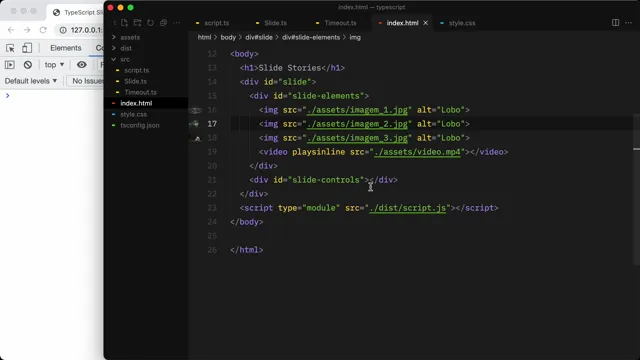This screenshot has width=640, height=360.
Task: Click the img breadcrumb
Action: (x=355, y=37)
